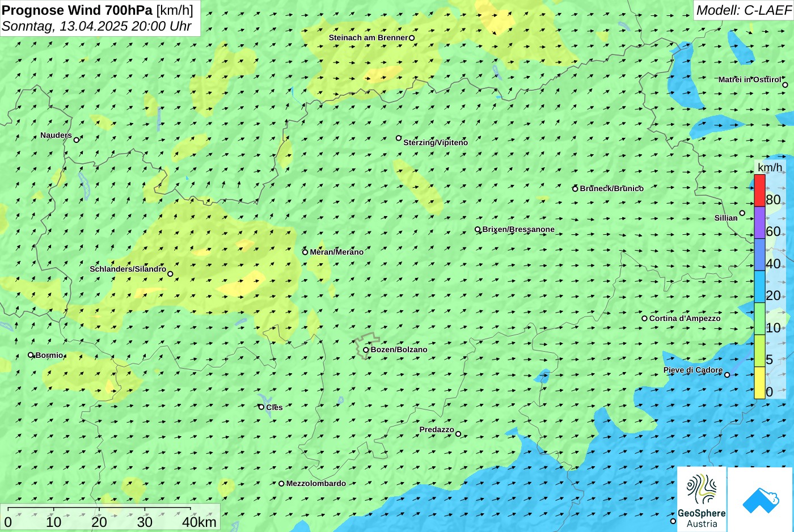Select the yellow-green 5 km/h legend swatch

click(x=759, y=351)
